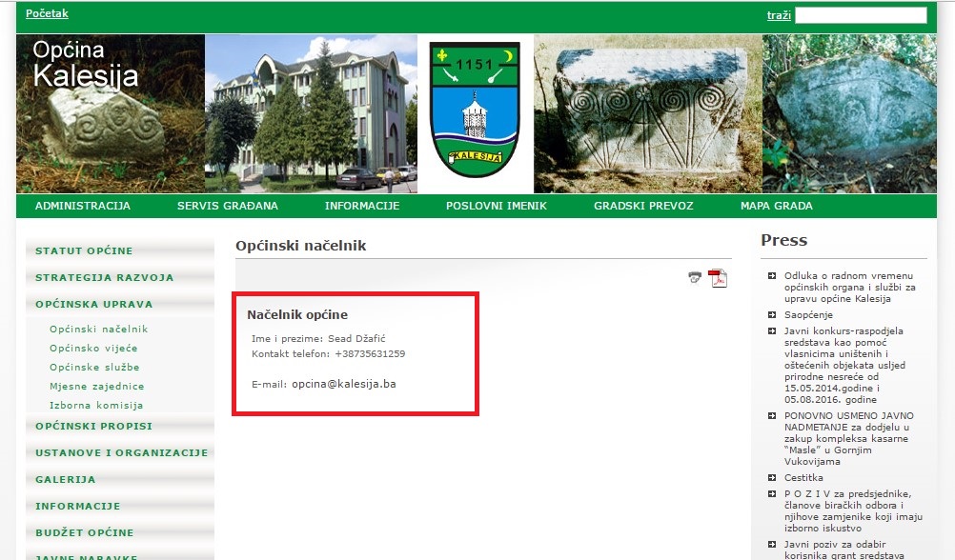955x560 pixels.
Task: Click the print page icon
Action: [695, 278]
